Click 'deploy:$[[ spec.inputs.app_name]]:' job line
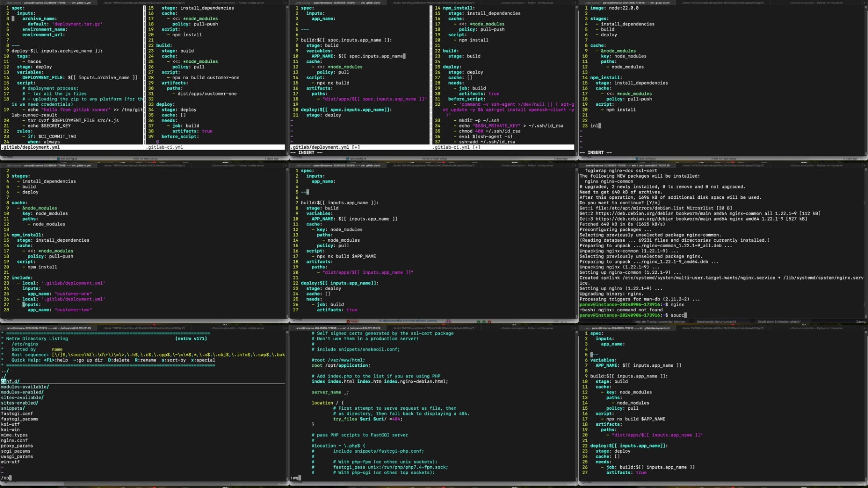 click(346, 110)
